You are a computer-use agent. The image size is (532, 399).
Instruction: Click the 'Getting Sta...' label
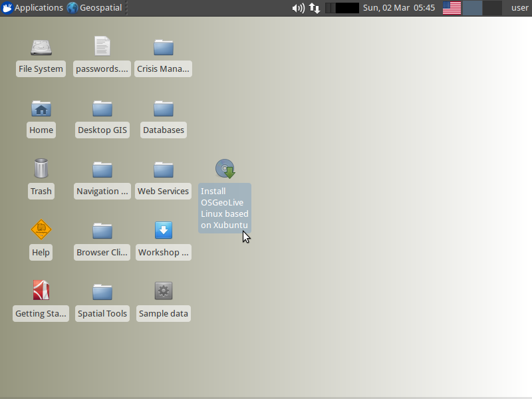[41, 313]
